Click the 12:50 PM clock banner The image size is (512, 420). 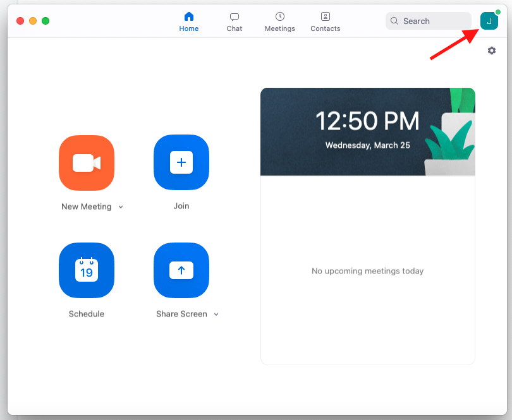[x=367, y=131]
